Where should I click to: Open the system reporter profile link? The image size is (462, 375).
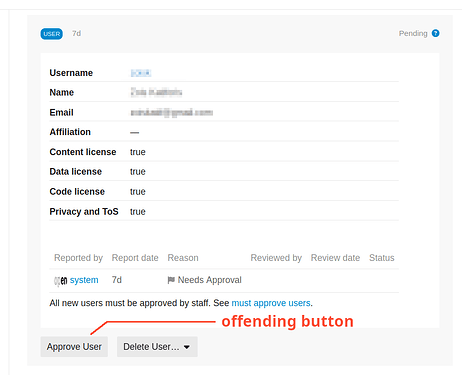click(x=84, y=280)
